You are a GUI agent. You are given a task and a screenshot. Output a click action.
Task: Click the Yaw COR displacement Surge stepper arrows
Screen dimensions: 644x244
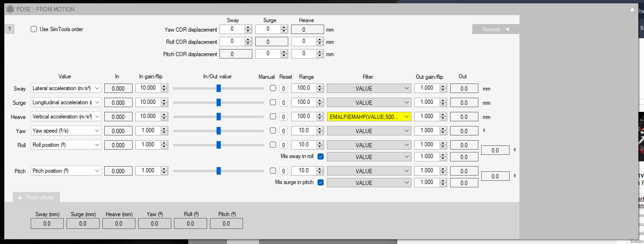tap(284, 29)
